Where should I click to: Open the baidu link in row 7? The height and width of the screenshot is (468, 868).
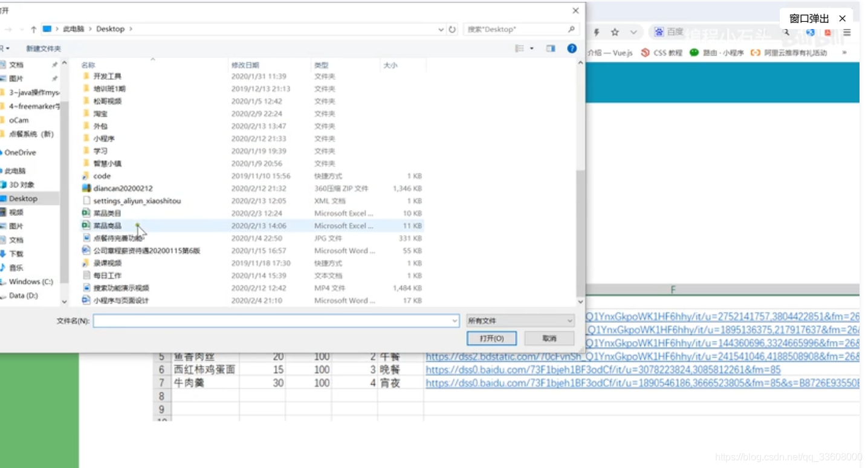(x=643, y=383)
